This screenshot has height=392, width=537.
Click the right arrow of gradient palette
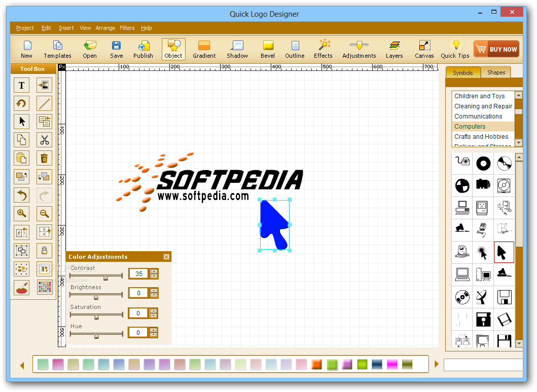tap(436, 364)
